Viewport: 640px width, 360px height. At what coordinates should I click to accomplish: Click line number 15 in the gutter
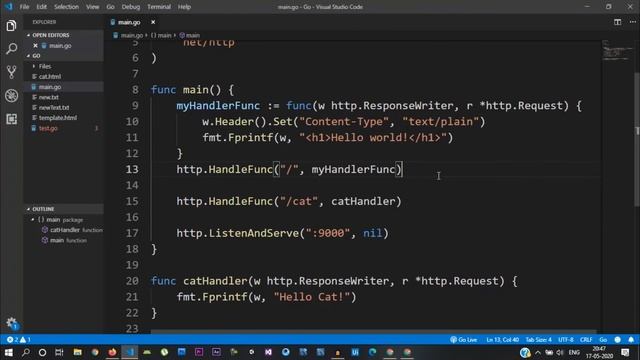coord(132,201)
